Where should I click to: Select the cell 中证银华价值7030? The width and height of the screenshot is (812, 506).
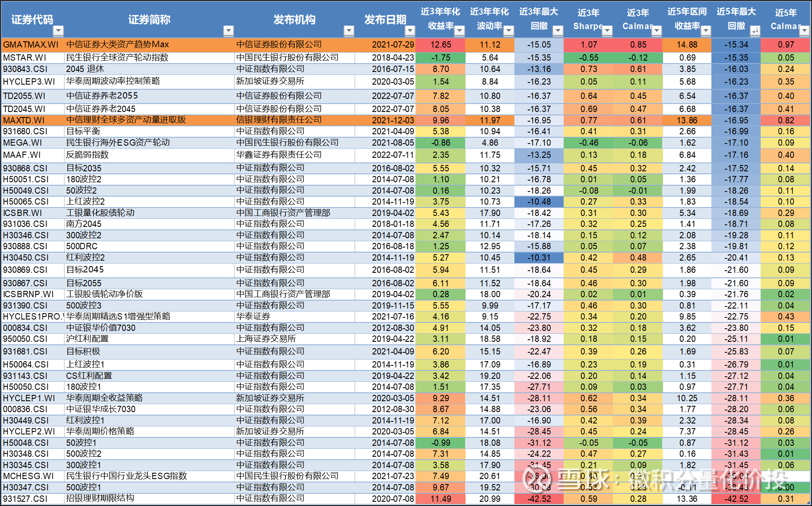149,328
